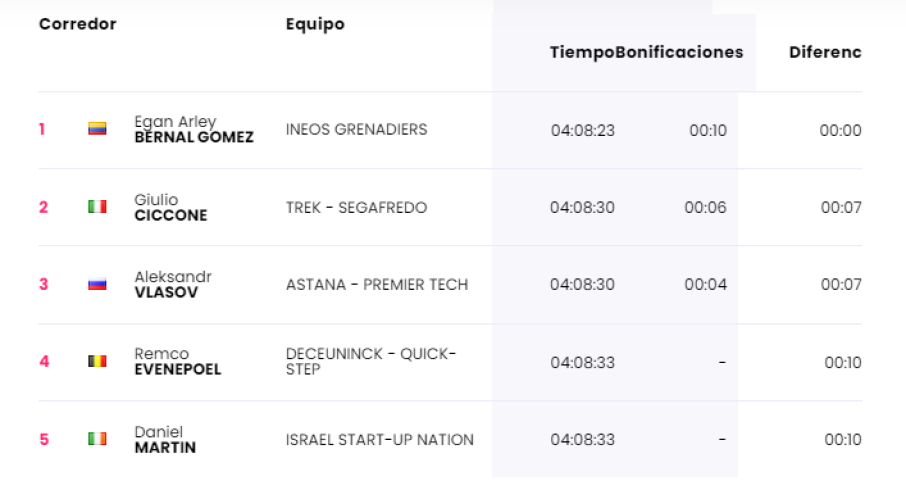Select rider Aleksandr Vlasov
This screenshot has height=490, width=906.
173,284
